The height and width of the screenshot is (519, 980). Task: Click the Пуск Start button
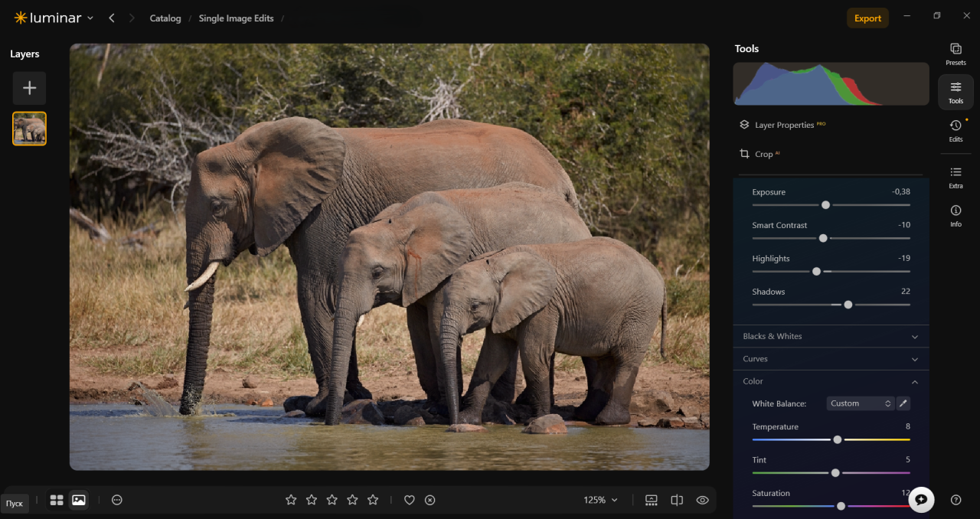pyautogui.click(x=15, y=504)
